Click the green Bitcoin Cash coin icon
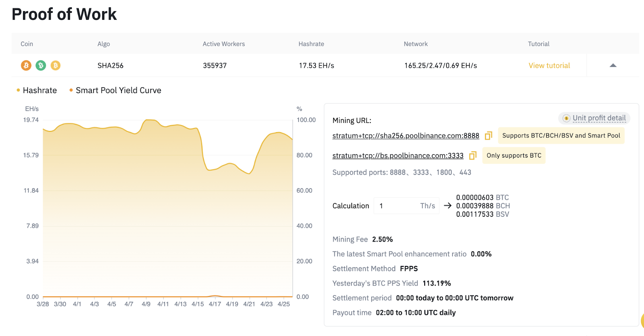This screenshot has height=336, width=644. 41,65
